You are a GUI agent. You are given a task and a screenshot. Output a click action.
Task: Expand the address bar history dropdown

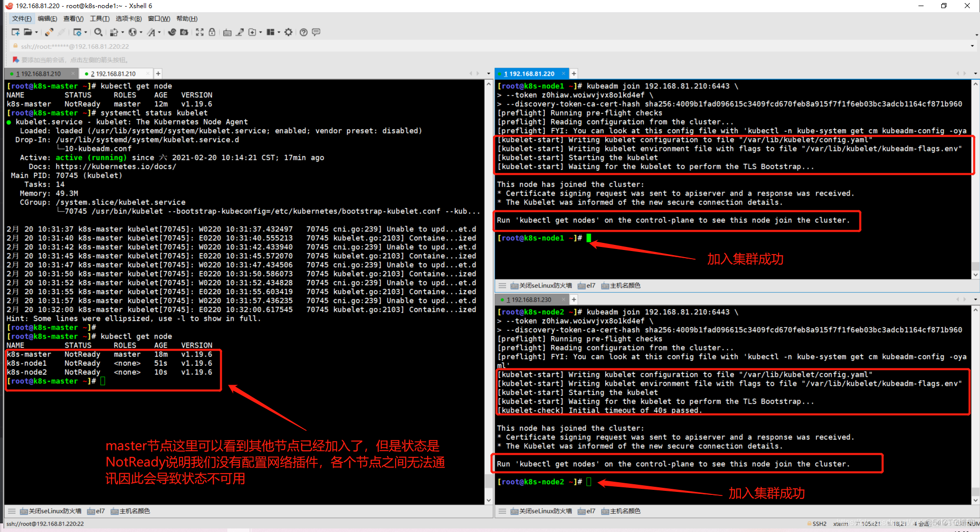tap(972, 46)
